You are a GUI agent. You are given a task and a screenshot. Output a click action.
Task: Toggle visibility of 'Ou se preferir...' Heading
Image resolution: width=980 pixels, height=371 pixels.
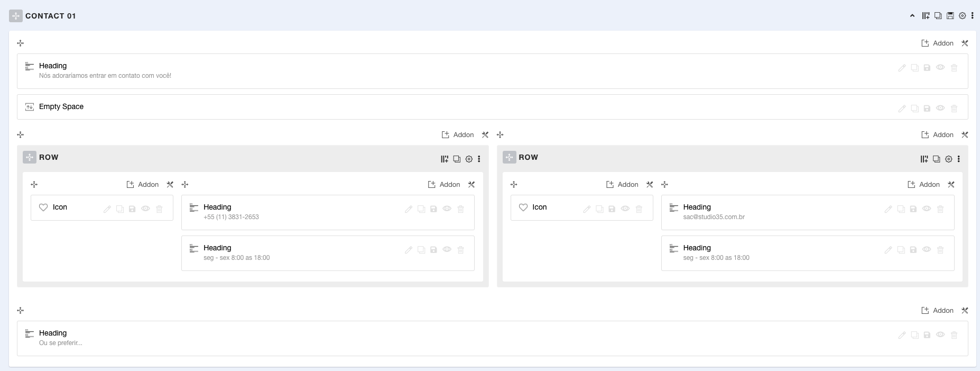pos(940,334)
